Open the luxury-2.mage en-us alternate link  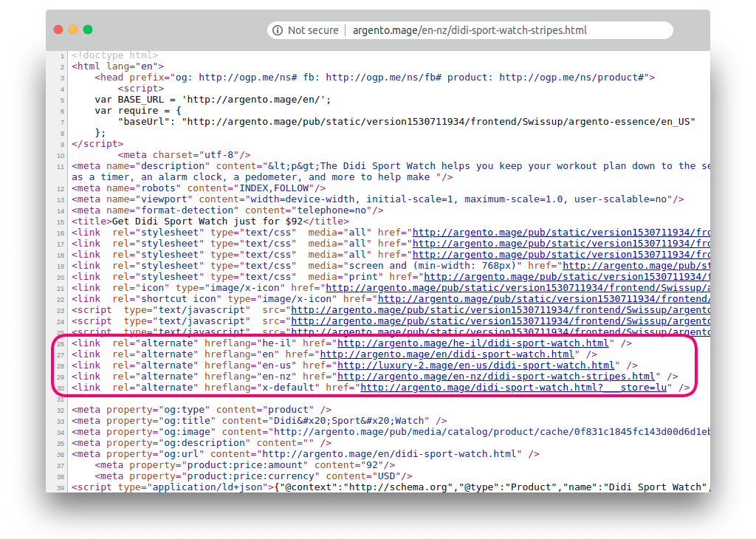pos(476,365)
